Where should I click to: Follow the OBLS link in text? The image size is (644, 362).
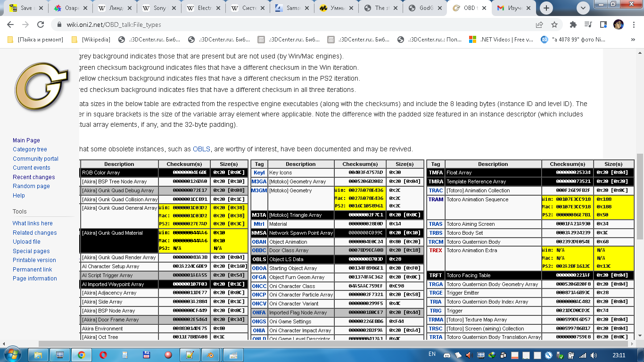[201, 149]
